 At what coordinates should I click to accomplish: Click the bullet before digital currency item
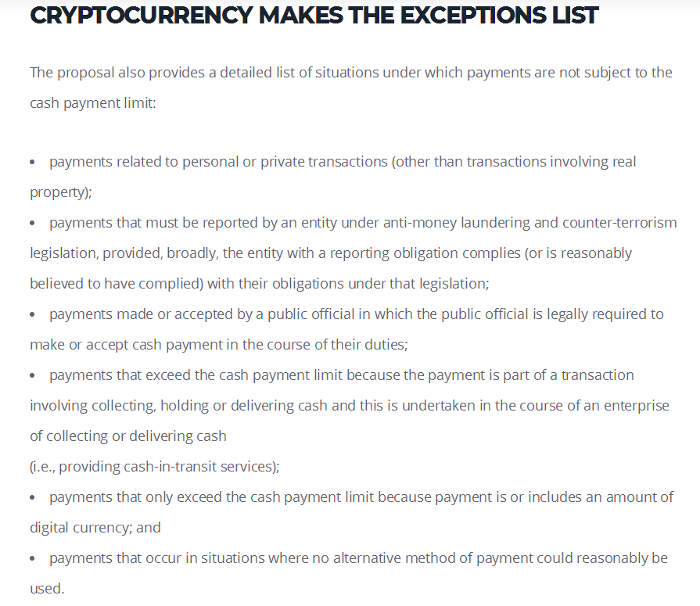tap(32, 497)
